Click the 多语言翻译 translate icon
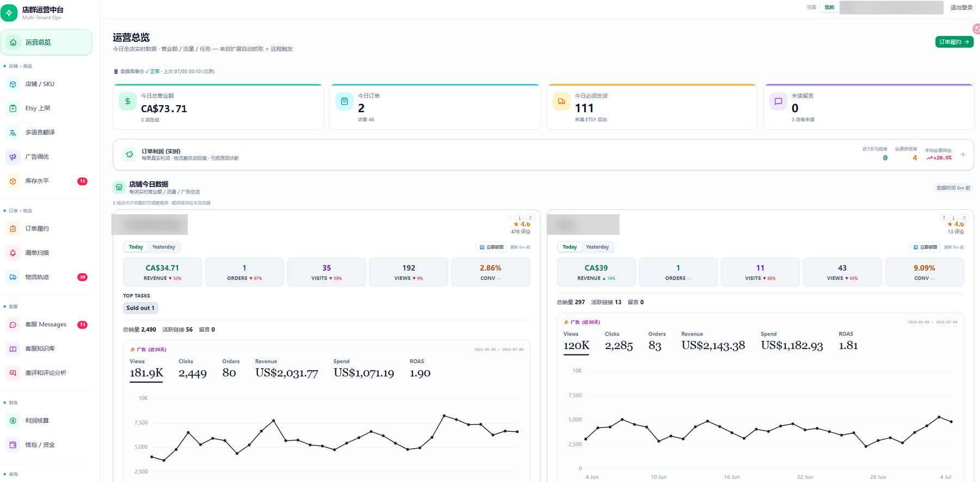 pos(13,133)
